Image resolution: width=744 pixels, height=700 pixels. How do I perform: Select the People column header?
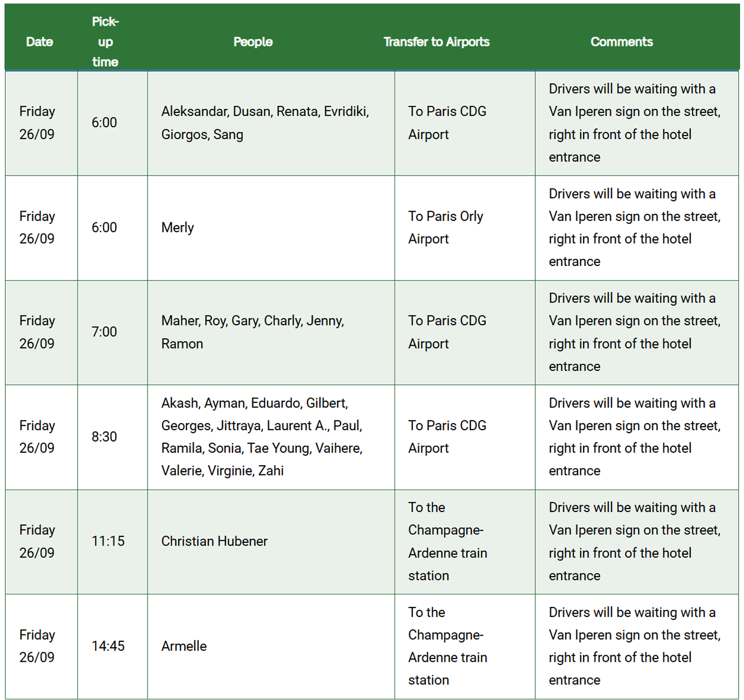point(253,42)
